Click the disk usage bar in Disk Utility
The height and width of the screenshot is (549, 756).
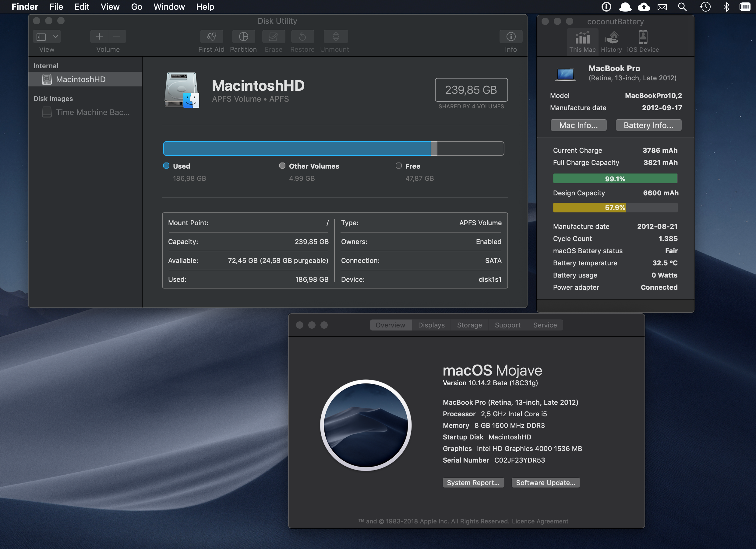pos(333,148)
